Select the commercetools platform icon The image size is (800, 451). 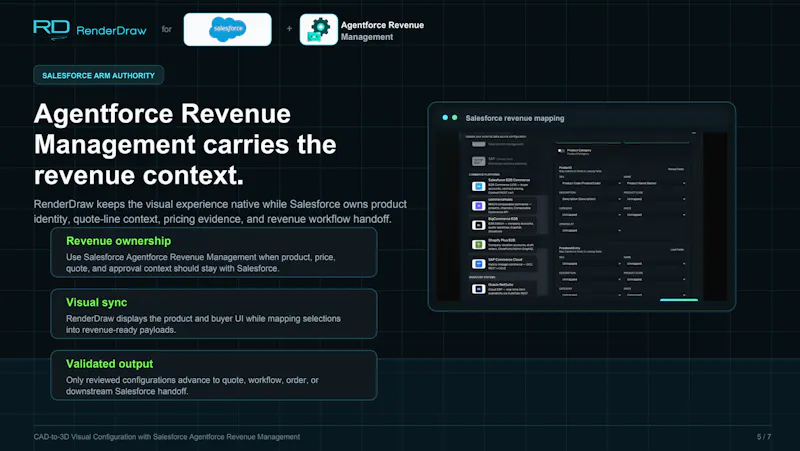click(479, 206)
